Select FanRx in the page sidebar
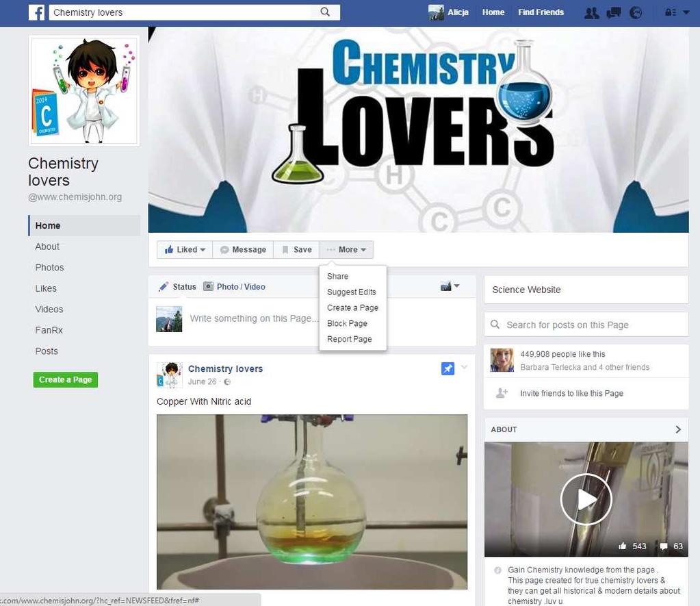This screenshot has height=606, width=700. pyautogui.click(x=49, y=330)
